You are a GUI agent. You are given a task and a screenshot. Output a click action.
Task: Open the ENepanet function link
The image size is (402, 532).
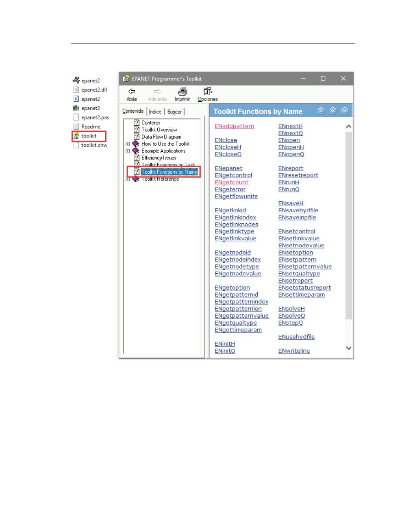pyautogui.click(x=228, y=168)
